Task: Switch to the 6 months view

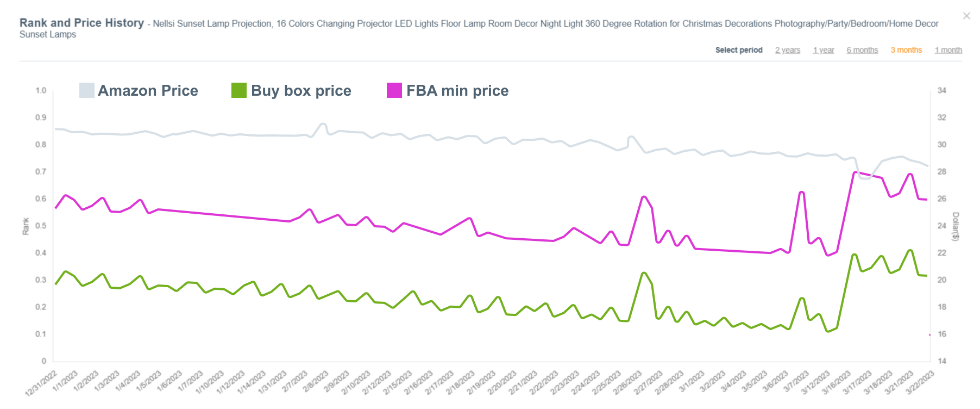Action: [x=862, y=49]
